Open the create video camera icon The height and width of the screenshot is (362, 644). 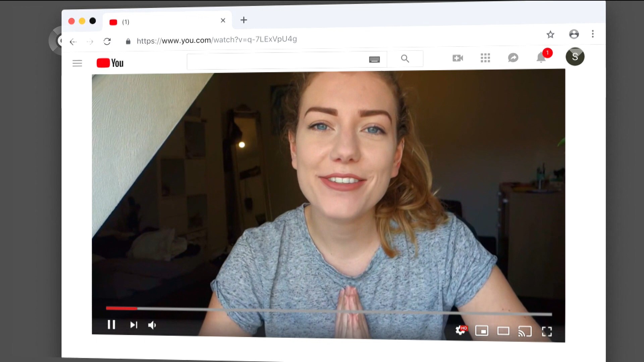[x=458, y=58]
